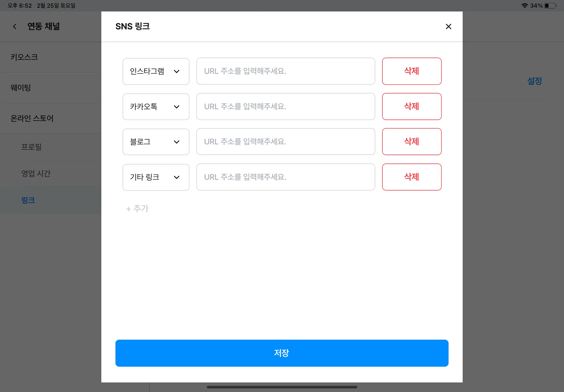Screen dimensions: 564x392
Task: Open the 프로필 submenu item
Action: [31, 147]
